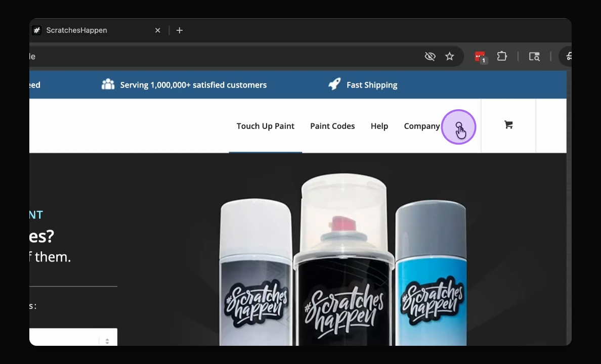This screenshot has width=601, height=364.
Task: Click the 'Fast Shipping' banner text
Action: click(372, 85)
